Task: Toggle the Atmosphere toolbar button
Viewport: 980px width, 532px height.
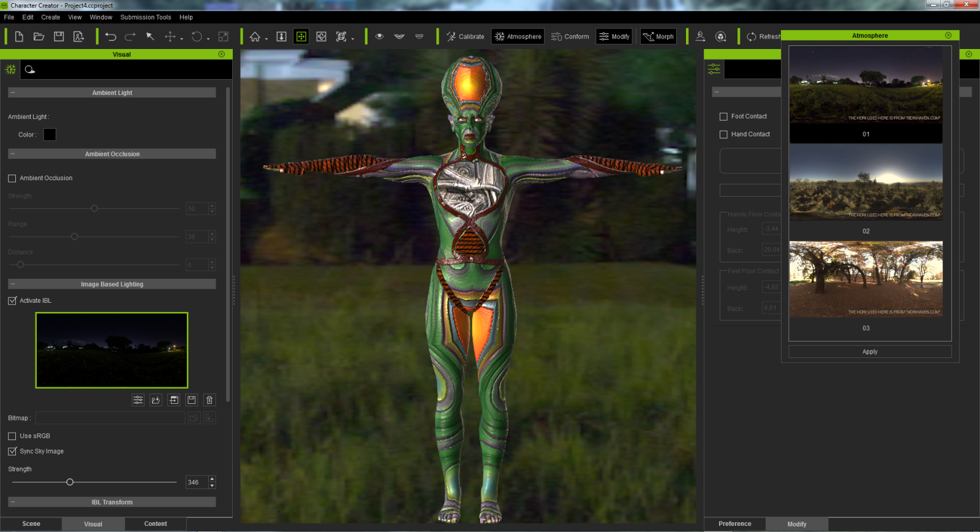Action: tap(518, 37)
